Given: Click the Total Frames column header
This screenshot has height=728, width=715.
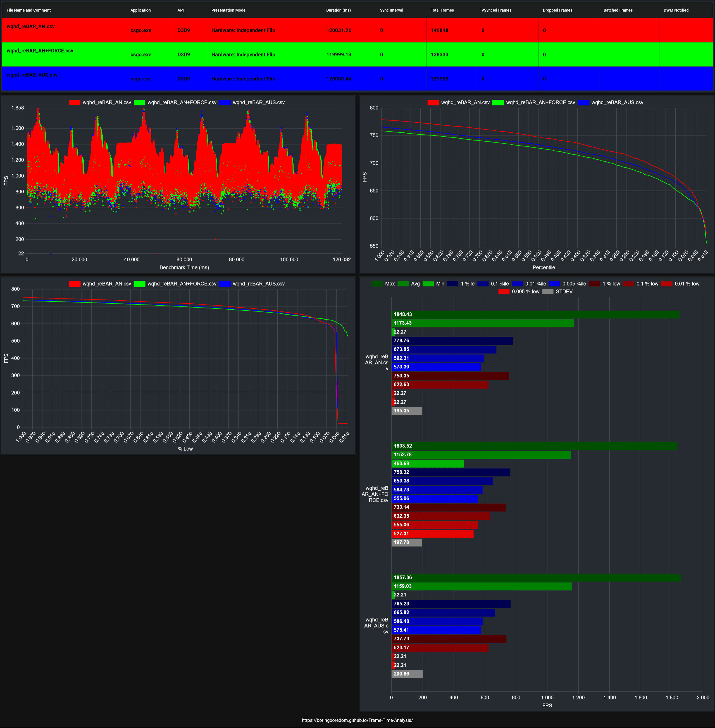Looking at the screenshot, I should click(442, 10).
